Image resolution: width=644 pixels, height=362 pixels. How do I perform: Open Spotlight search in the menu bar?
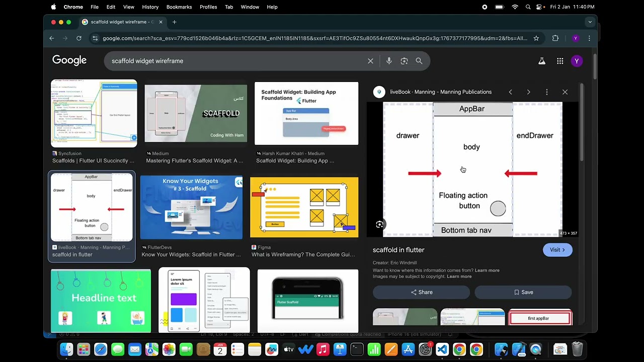pos(528,7)
